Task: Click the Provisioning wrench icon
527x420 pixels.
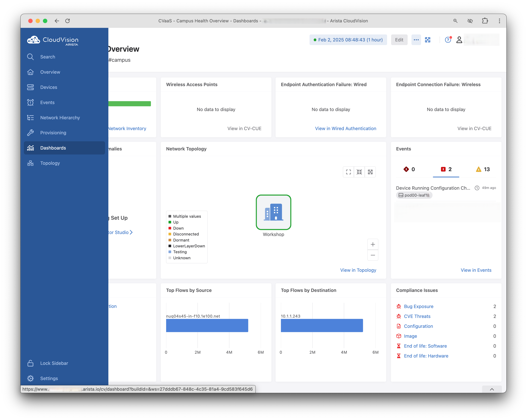Action: pyautogui.click(x=30, y=133)
